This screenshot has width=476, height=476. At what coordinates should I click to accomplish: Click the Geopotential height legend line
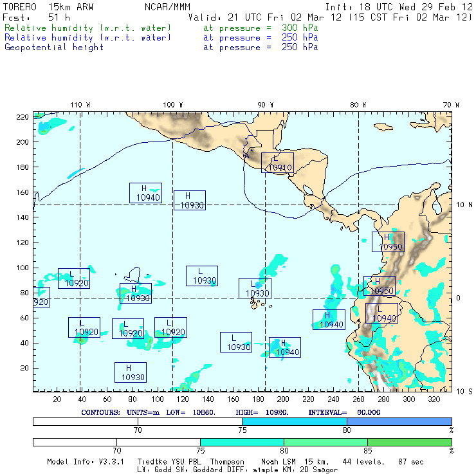point(54,47)
